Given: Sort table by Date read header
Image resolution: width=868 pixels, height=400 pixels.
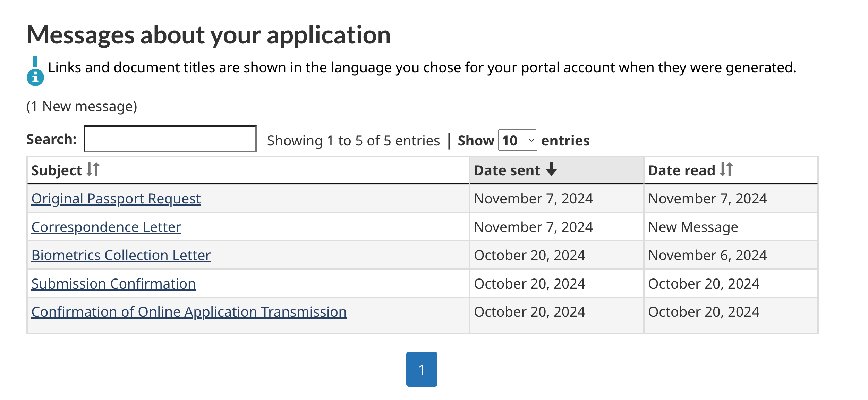Looking at the screenshot, I should [x=681, y=170].
